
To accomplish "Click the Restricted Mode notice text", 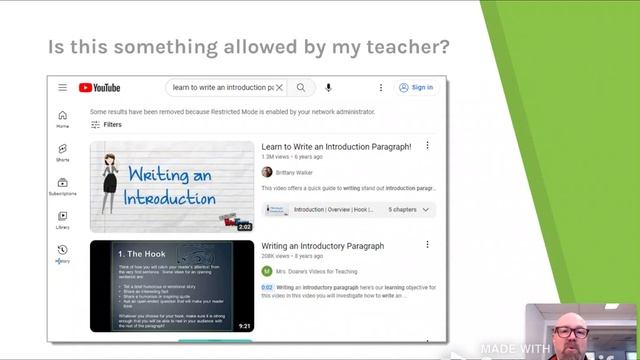I will pyautogui.click(x=232, y=111).
